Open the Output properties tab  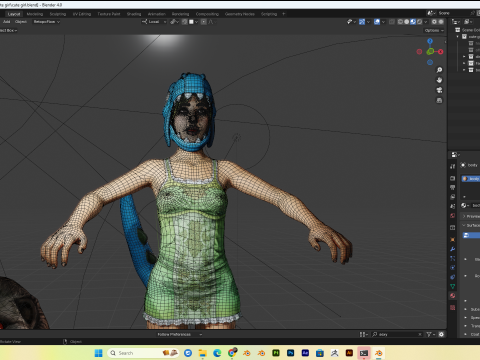click(453, 187)
